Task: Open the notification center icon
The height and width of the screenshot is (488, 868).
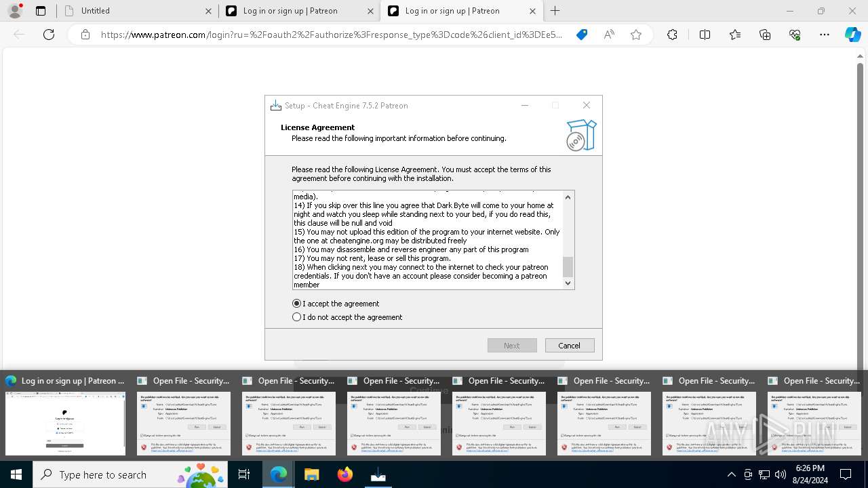Action: [846, 474]
